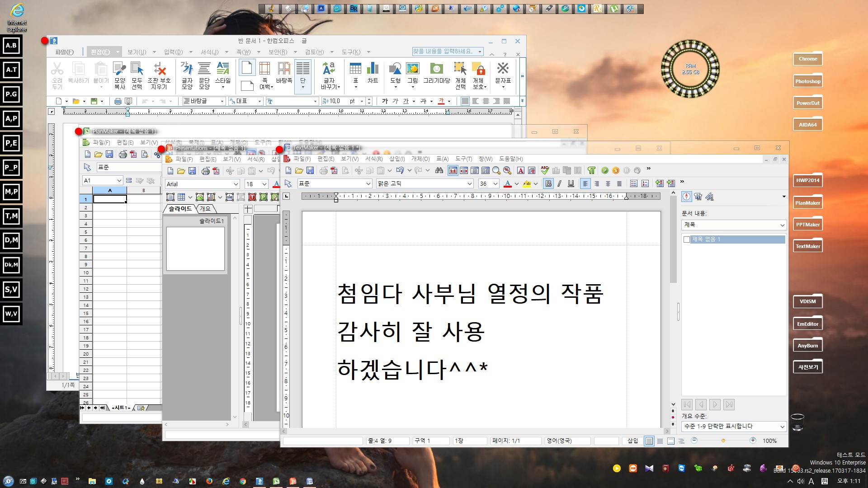
Task: Open 쪽 여백 page margins in Hangul ribbon
Action: pyautogui.click(x=266, y=75)
